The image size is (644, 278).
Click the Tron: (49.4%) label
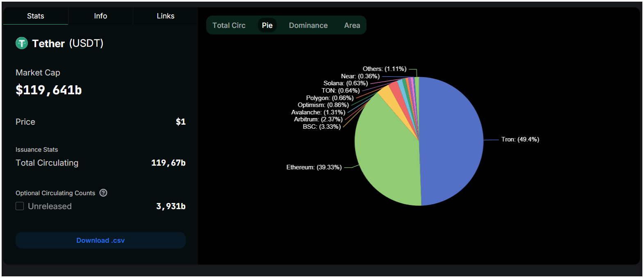tap(520, 139)
